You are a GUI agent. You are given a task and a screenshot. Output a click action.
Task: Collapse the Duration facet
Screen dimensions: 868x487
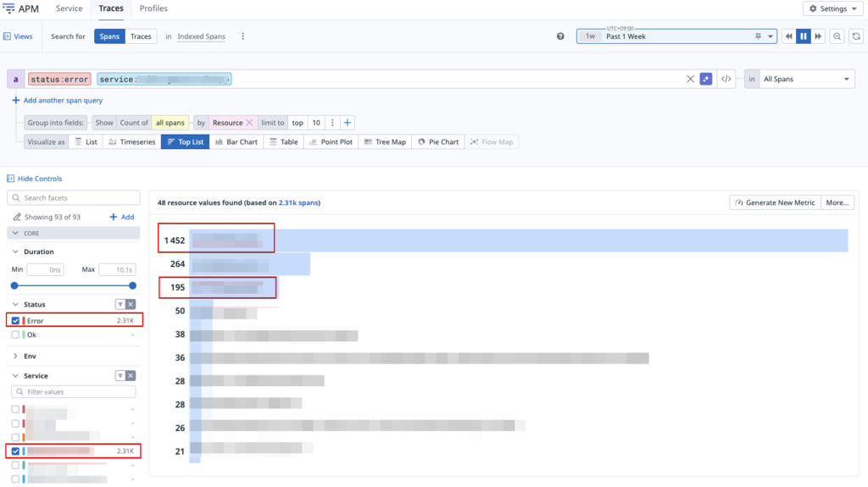coord(15,252)
